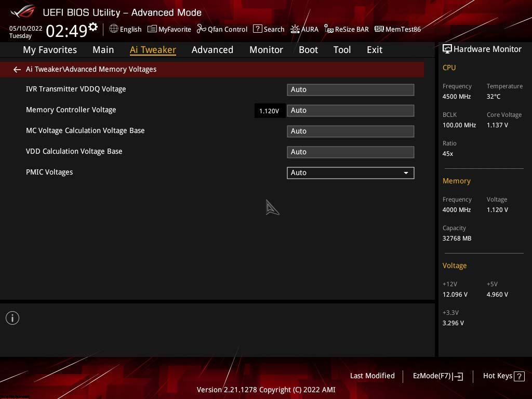Click the Memory Controller Voltage Auto field
Image resolution: width=532 pixels, height=399 pixels.
point(351,111)
